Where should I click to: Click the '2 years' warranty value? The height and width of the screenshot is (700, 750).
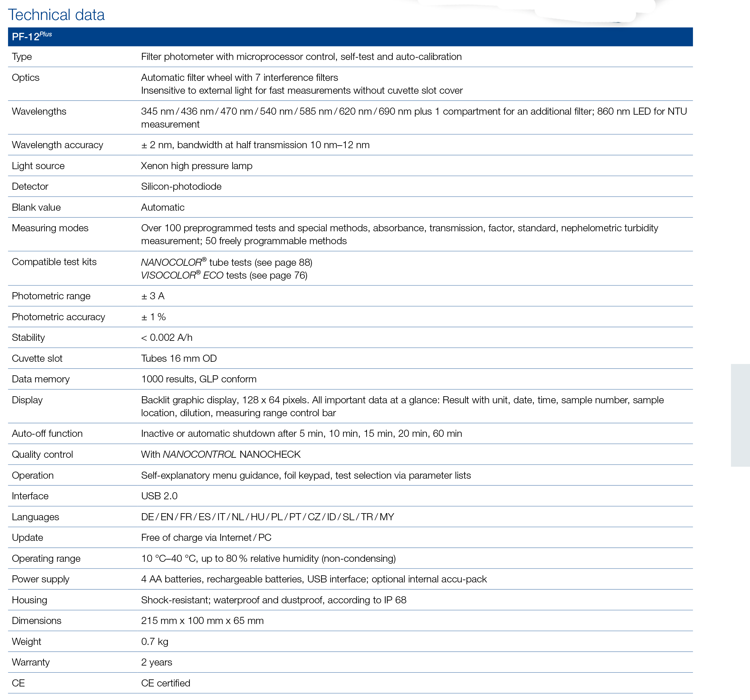[157, 663]
